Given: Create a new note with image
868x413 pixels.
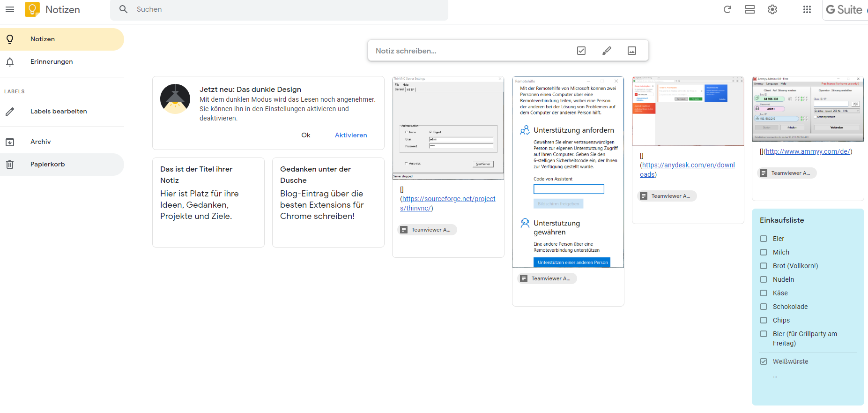Looking at the screenshot, I should pyautogui.click(x=632, y=51).
